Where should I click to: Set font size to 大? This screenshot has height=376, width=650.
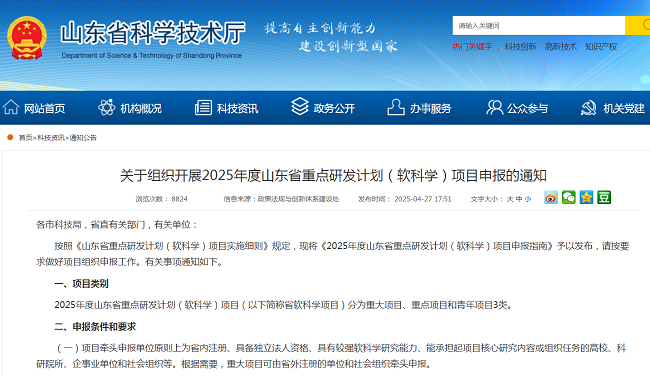510,199
